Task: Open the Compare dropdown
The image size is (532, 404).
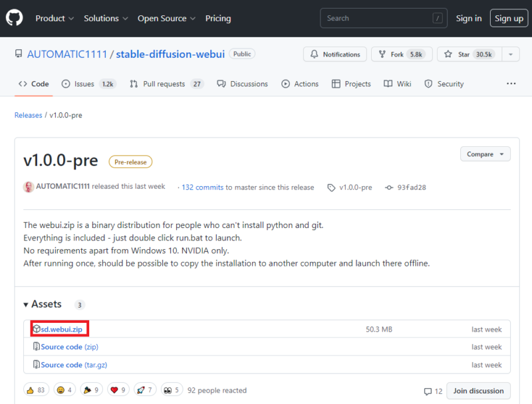Action: point(485,153)
